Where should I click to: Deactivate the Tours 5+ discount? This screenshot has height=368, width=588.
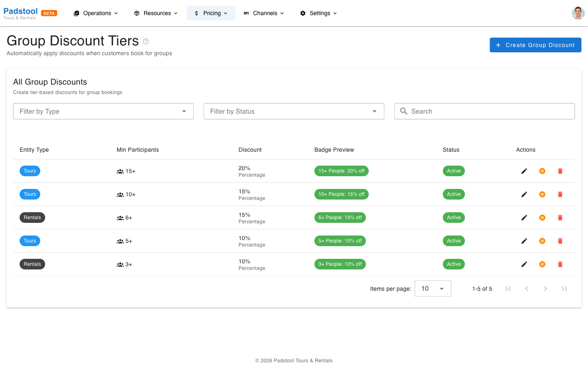click(x=542, y=241)
